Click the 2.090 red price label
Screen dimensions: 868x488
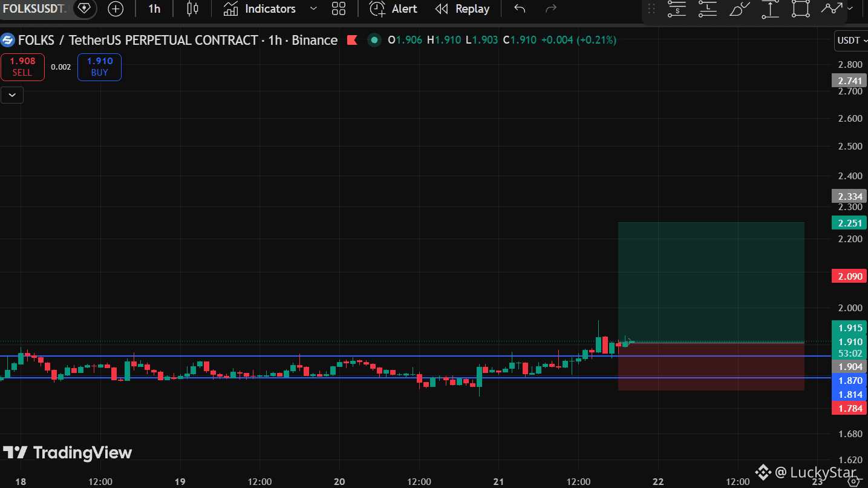[850, 277]
